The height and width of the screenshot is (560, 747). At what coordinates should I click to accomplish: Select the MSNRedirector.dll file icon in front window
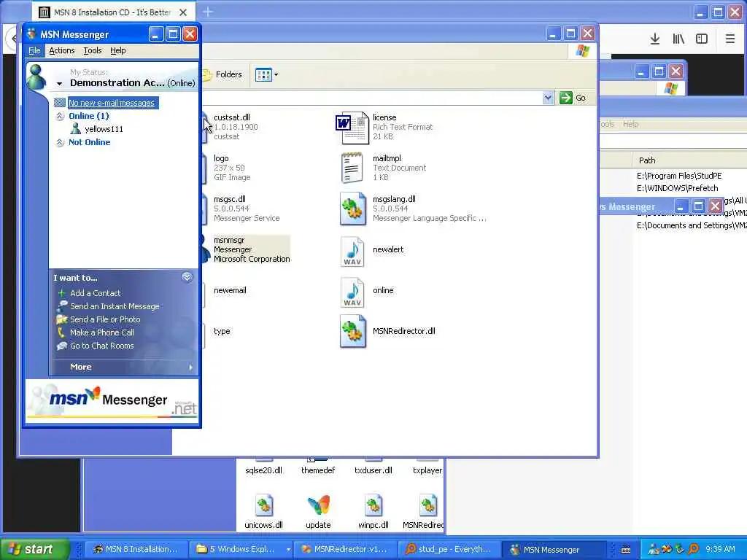[353, 332]
